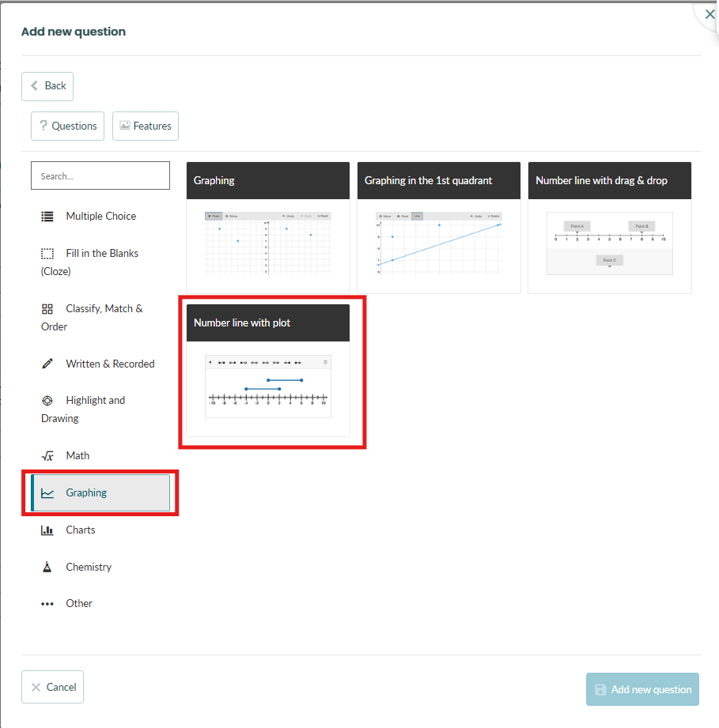Select Highlight and Drawing category

(x=100, y=409)
